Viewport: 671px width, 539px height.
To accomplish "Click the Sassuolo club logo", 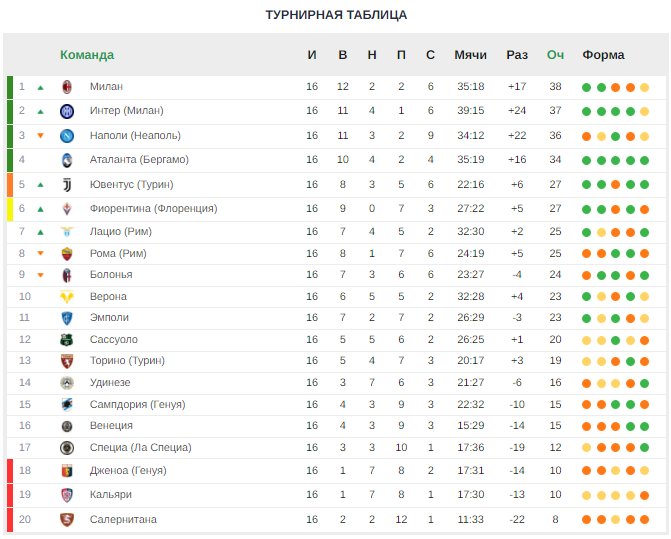I will (x=67, y=340).
